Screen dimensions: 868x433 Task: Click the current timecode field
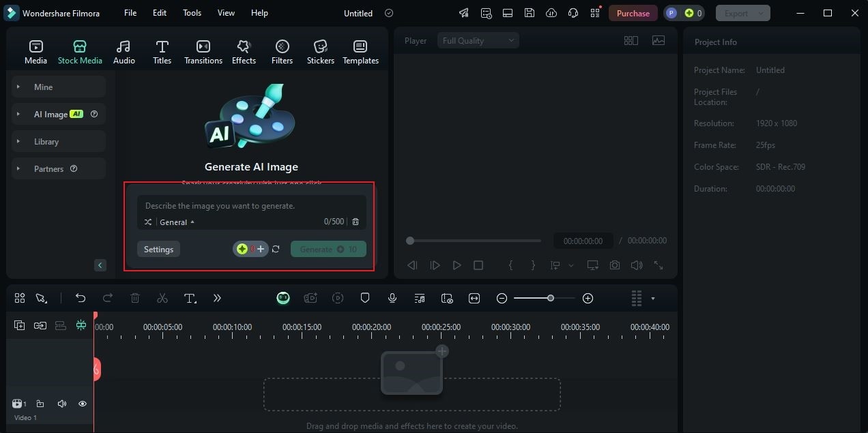tap(583, 241)
